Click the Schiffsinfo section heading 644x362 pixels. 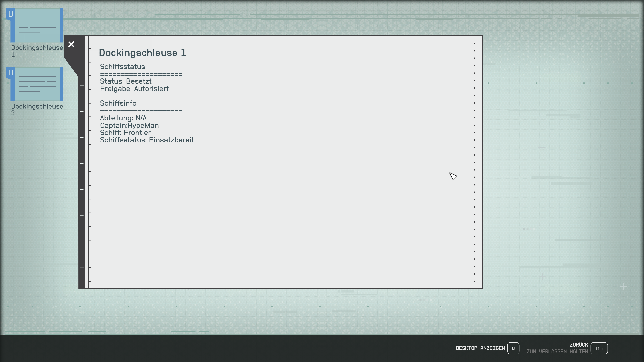118,103
